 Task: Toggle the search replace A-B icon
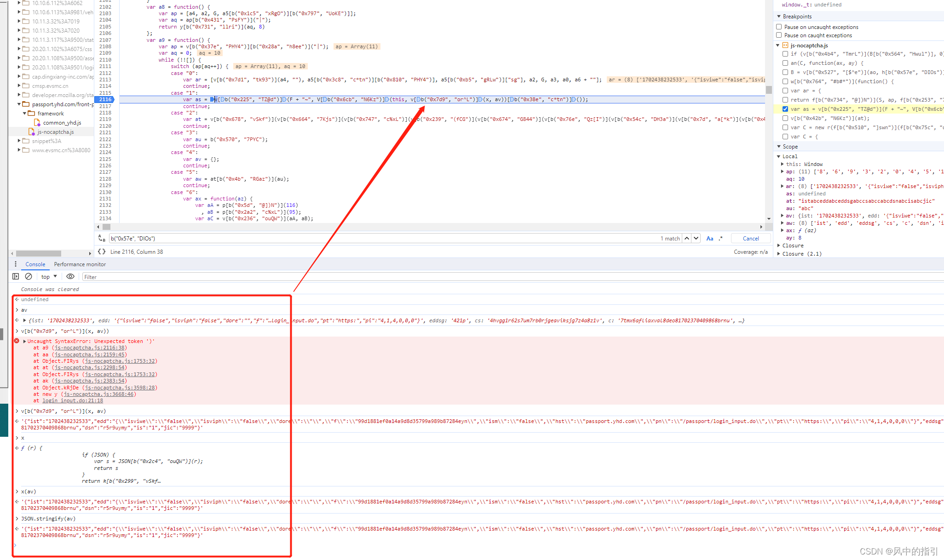(102, 238)
